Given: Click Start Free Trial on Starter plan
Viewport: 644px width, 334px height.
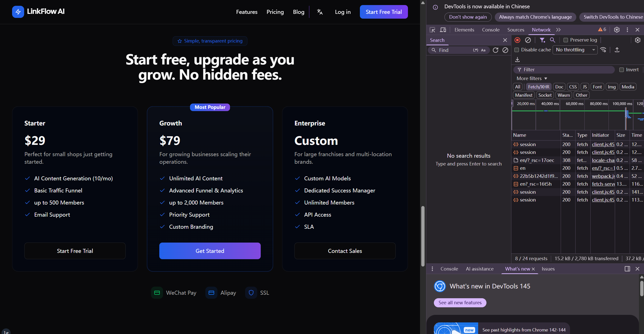Looking at the screenshot, I should (x=75, y=251).
